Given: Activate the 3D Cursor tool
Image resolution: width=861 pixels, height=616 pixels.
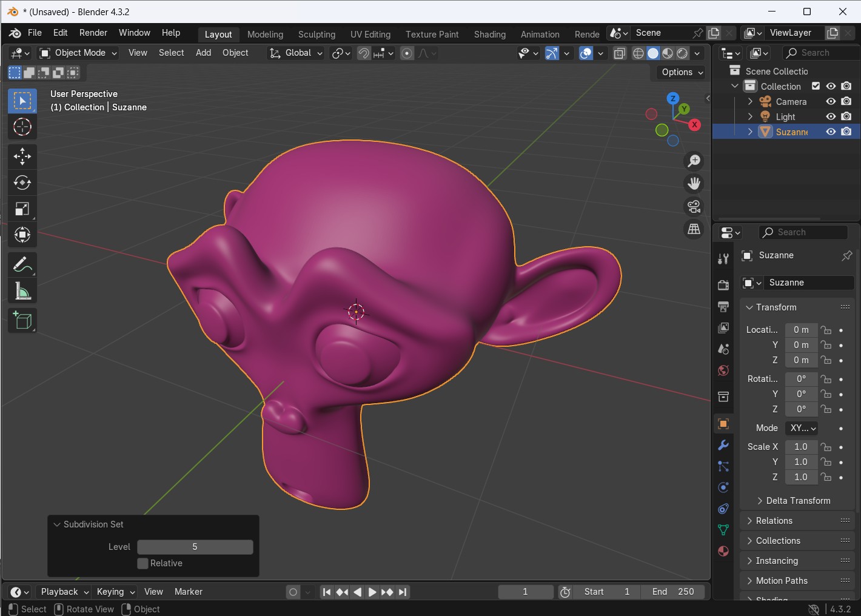Looking at the screenshot, I should (22, 127).
